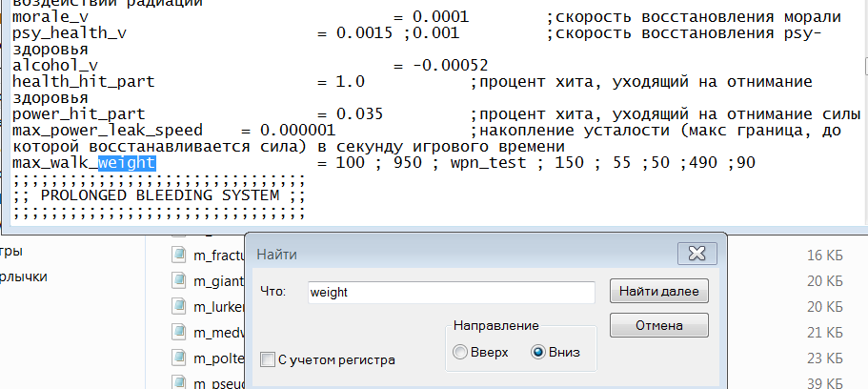868x389 pixels.
Task: Enable the 'С учетом регистра' checkbox
Action: pos(268,359)
